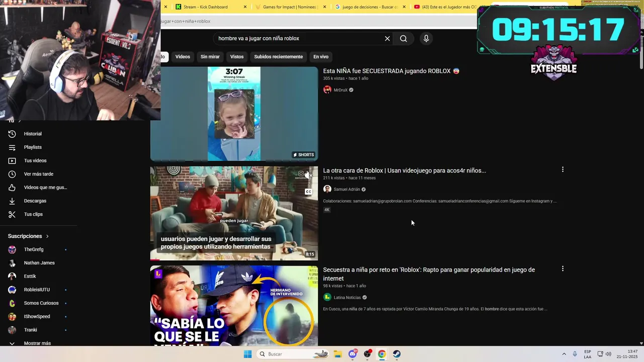Close the Kick Dashboard tab
This screenshot has height=362, width=644.
tap(245, 7)
